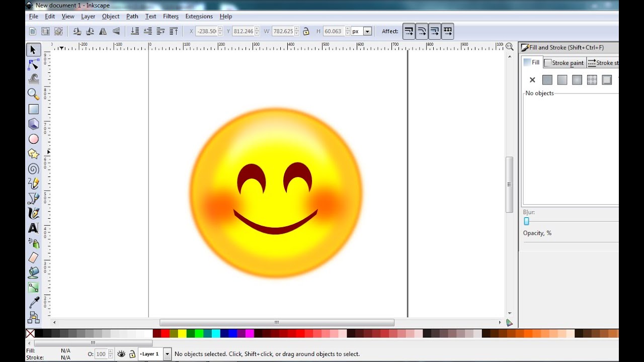Raise selection one step
Screen dimensions: 644x362
tap(161, 31)
